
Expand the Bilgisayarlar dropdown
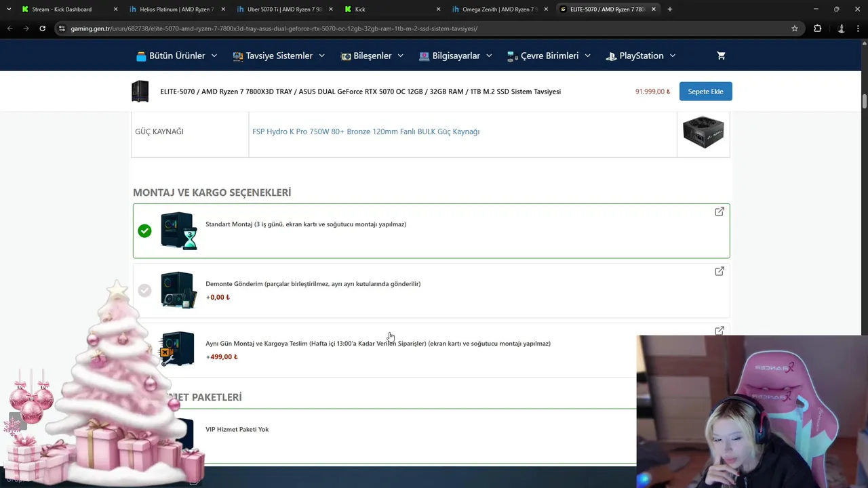pos(455,56)
